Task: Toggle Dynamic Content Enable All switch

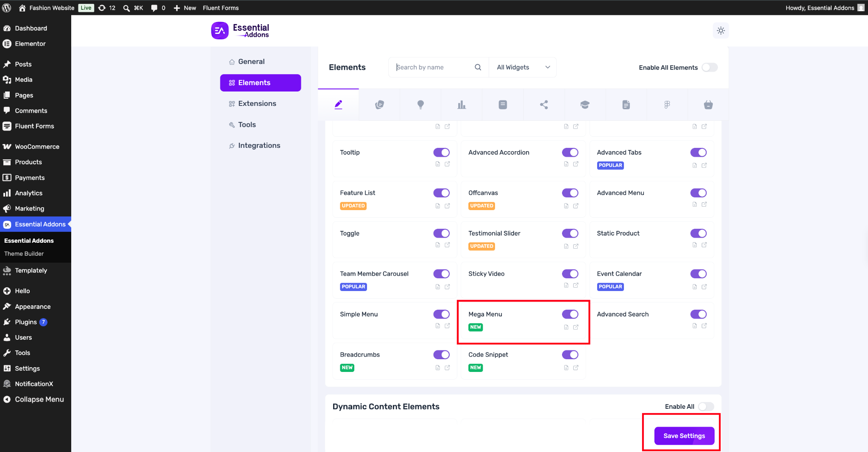Action: pyautogui.click(x=706, y=407)
